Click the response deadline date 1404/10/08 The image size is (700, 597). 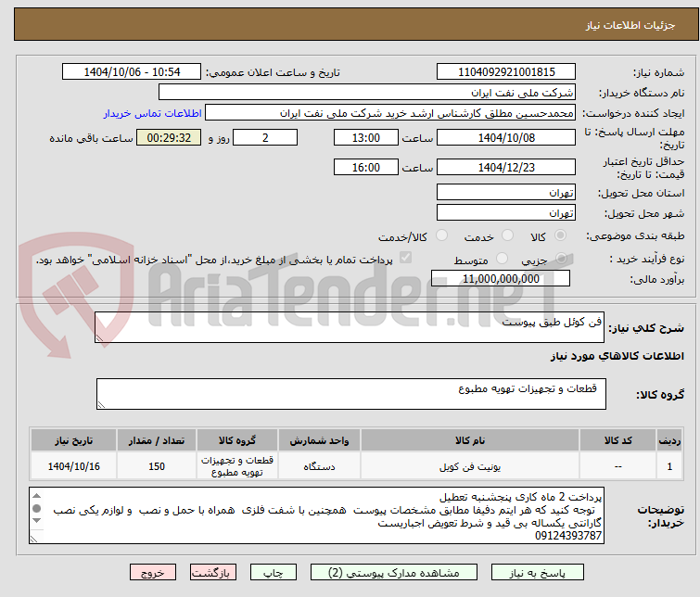coord(506,137)
